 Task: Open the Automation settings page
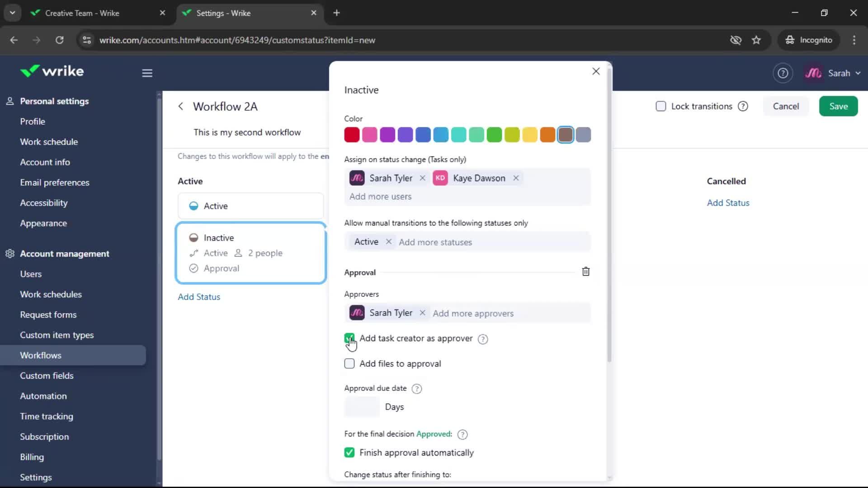pos(43,396)
